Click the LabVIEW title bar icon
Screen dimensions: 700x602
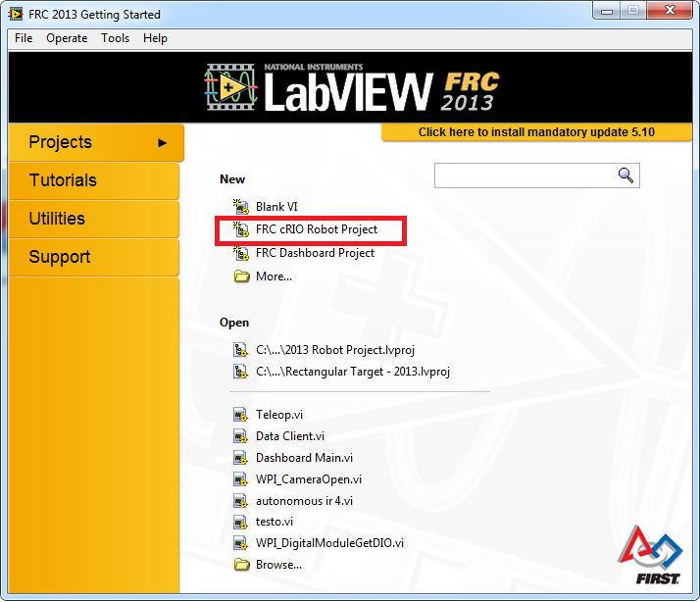point(15,15)
